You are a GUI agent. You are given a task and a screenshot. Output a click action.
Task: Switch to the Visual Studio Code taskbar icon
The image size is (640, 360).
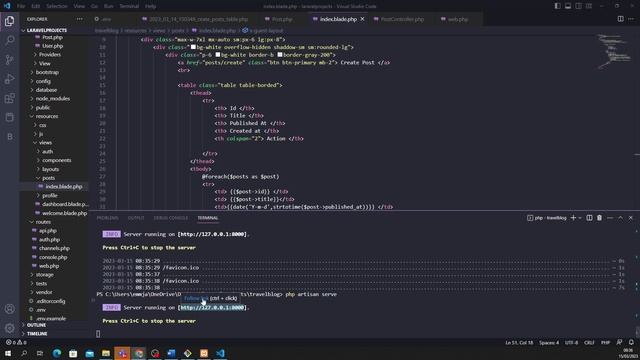click(x=220, y=353)
